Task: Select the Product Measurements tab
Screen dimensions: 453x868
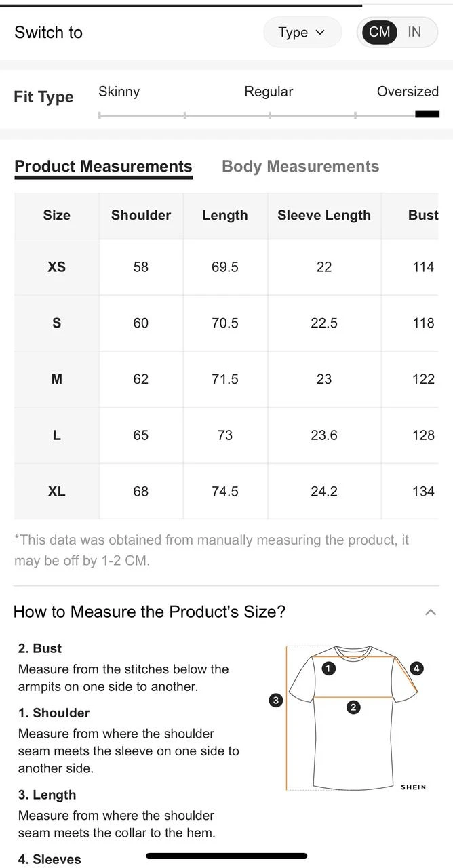Action: 103,167
